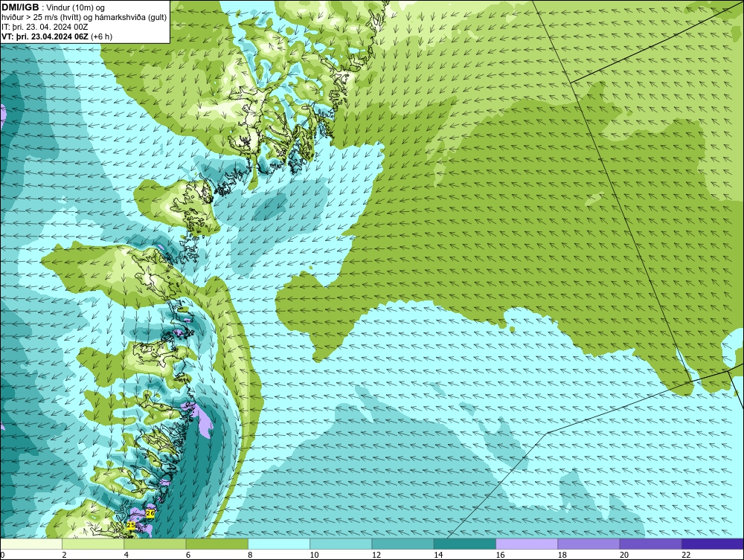
Task: Pick the dark purple 20–22 m/s color swatch
Action: tap(650, 544)
